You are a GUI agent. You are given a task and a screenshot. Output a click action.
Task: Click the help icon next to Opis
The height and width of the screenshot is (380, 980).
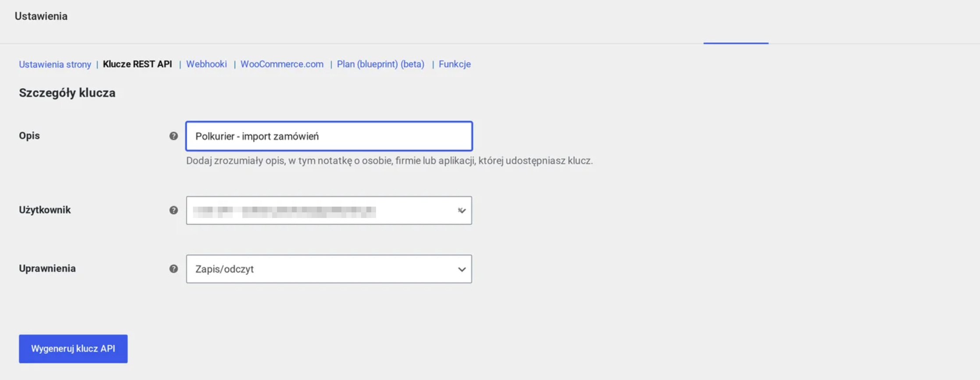(x=174, y=136)
